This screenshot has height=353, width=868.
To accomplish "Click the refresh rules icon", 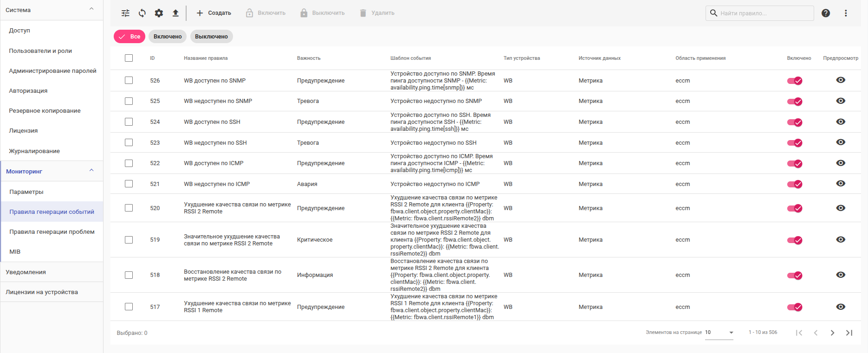I will tap(142, 13).
